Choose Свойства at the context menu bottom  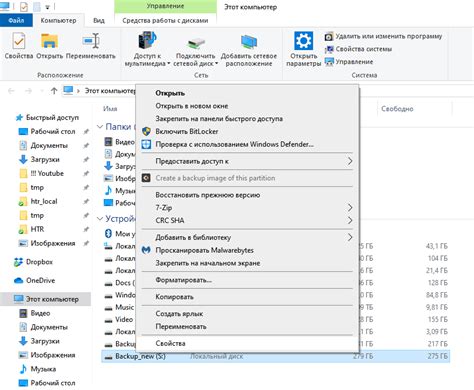point(170,343)
